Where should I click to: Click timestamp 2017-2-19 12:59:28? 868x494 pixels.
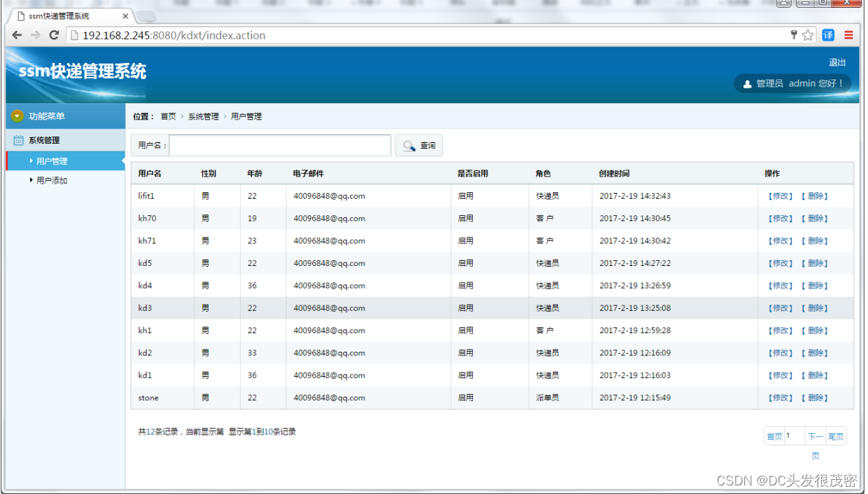pos(635,330)
